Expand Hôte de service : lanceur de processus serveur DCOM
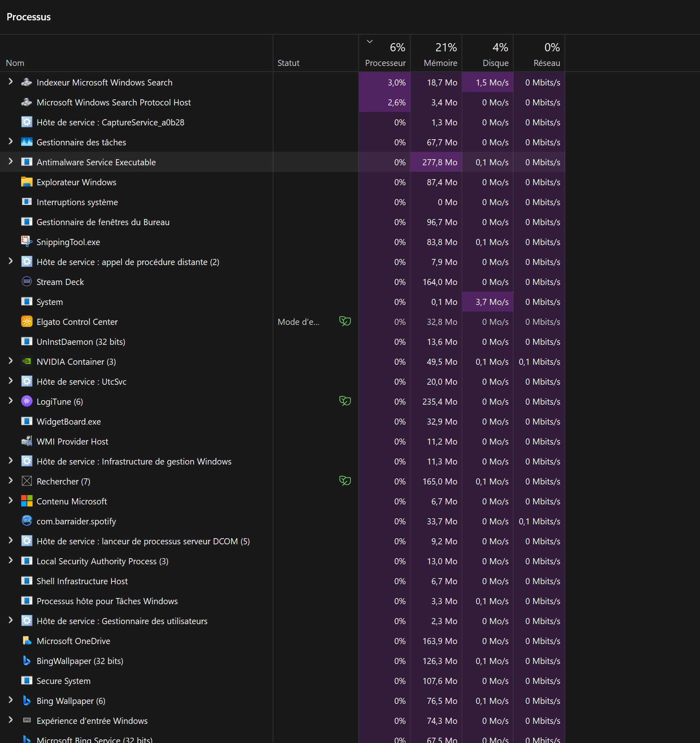 pos(11,541)
